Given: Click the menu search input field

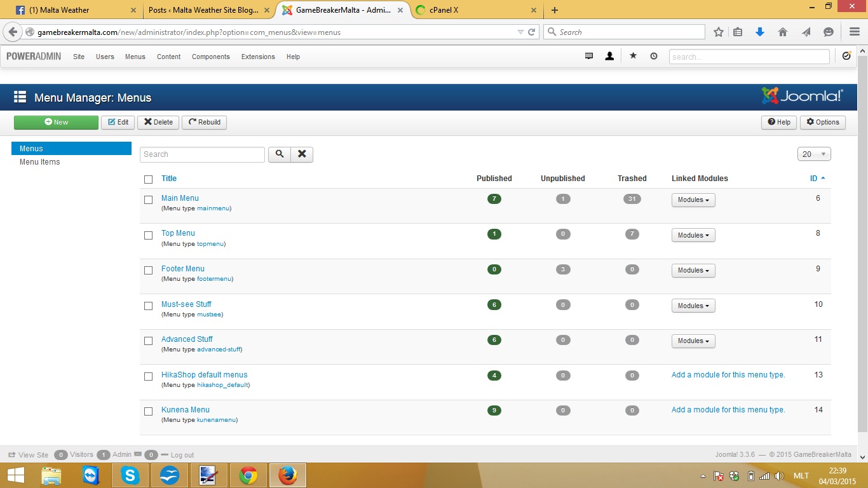Looking at the screenshot, I should pyautogui.click(x=202, y=154).
